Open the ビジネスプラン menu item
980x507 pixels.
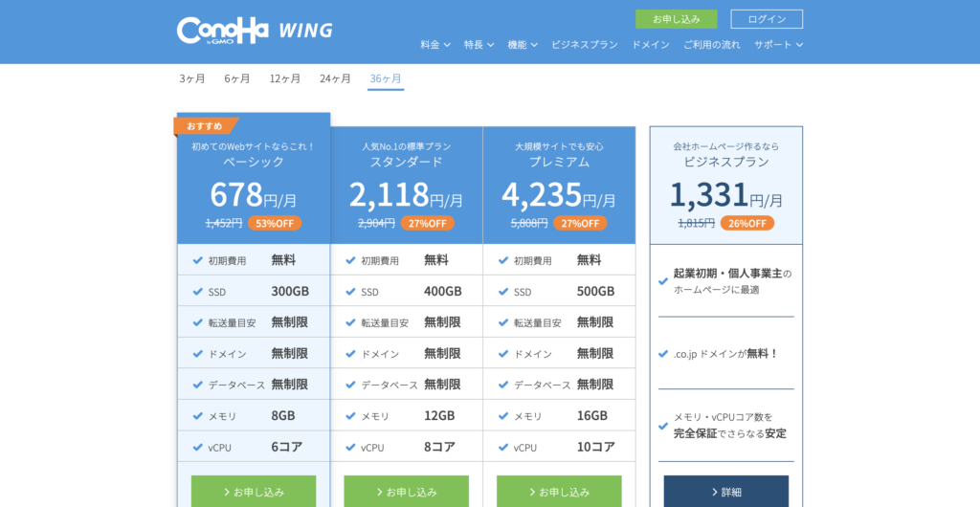tap(585, 45)
